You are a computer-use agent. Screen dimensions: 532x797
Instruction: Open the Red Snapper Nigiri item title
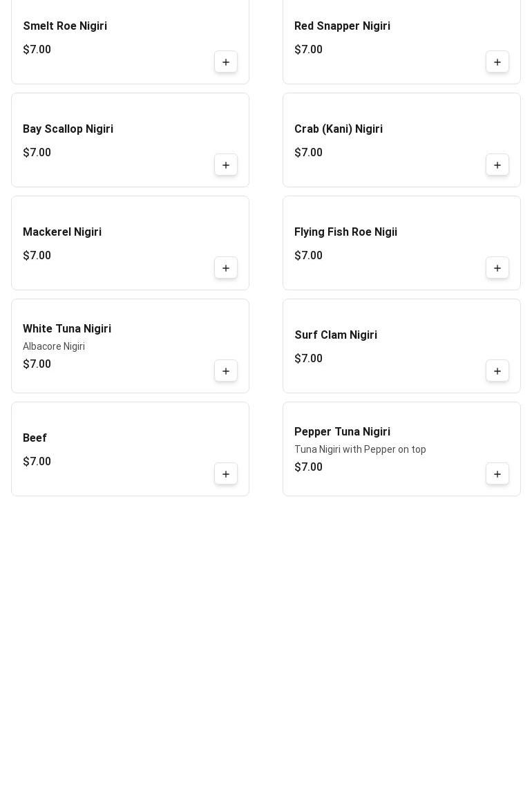[342, 26]
